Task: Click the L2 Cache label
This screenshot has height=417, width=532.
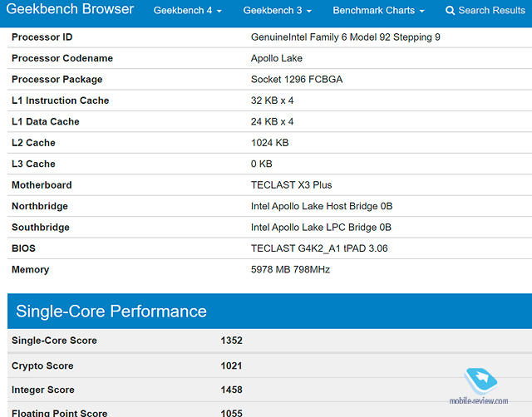Action: tap(33, 143)
